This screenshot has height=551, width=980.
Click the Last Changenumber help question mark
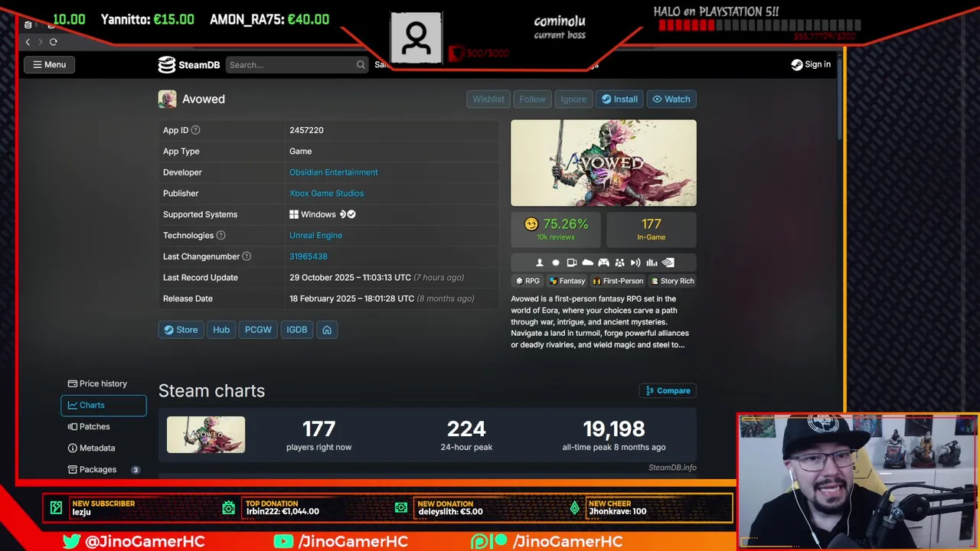coord(247,256)
